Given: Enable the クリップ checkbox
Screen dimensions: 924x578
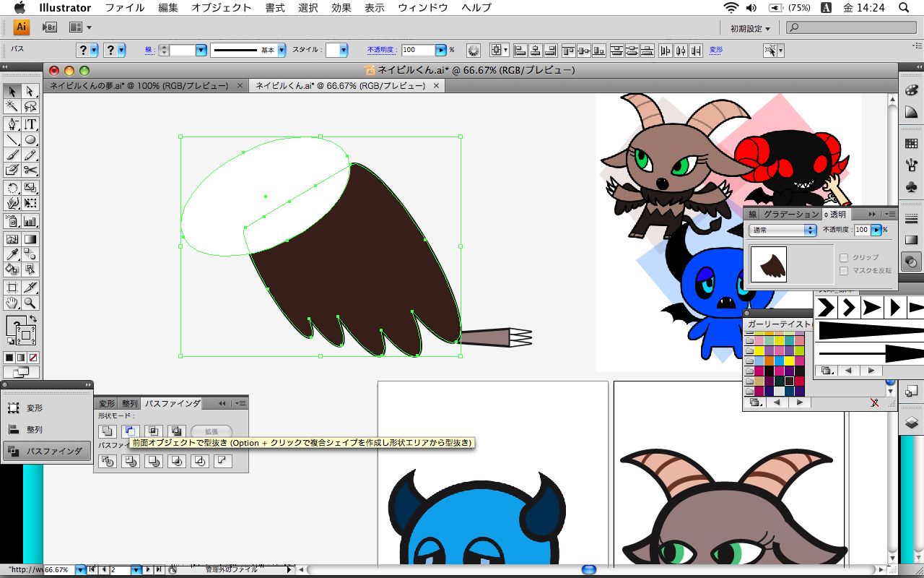Looking at the screenshot, I should (844, 257).
